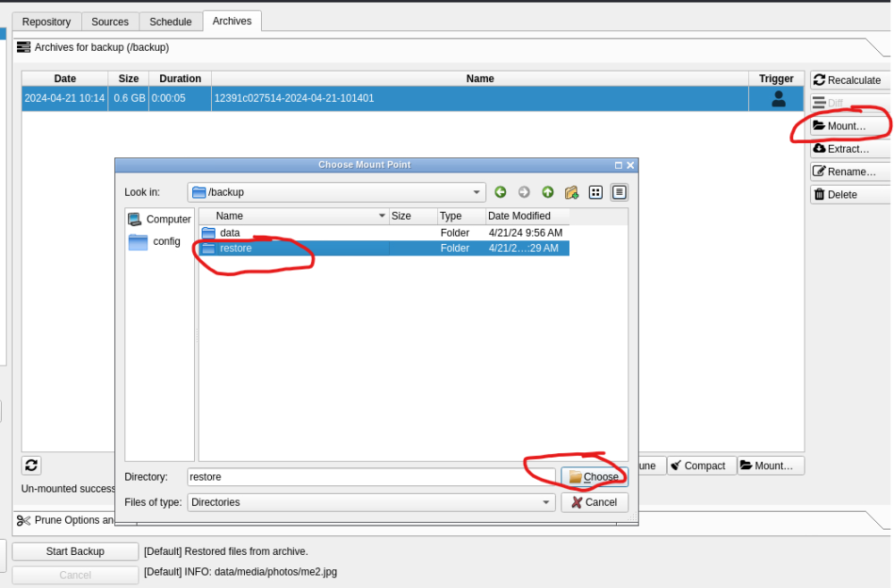This screenshot has height=588, width=894.
Task: Click the disabled Cancel backup button
Action: (x=75, y=575)
